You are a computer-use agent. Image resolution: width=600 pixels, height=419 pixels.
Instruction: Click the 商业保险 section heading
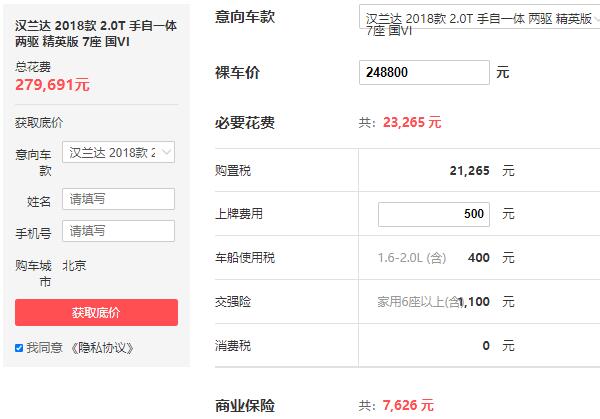coord(245,406)
